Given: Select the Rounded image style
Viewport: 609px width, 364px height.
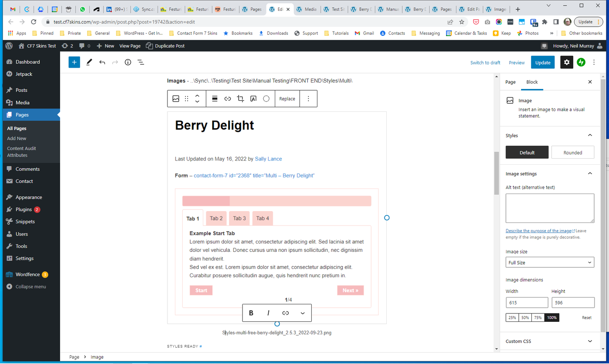Looking at the screenshot, I should [572, 153].
